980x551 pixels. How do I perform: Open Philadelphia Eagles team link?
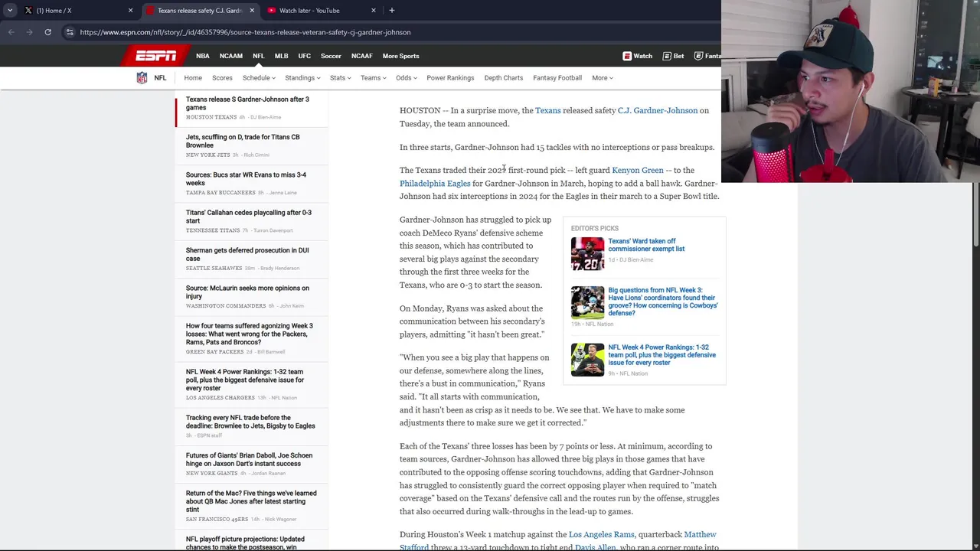pos(435,184)
